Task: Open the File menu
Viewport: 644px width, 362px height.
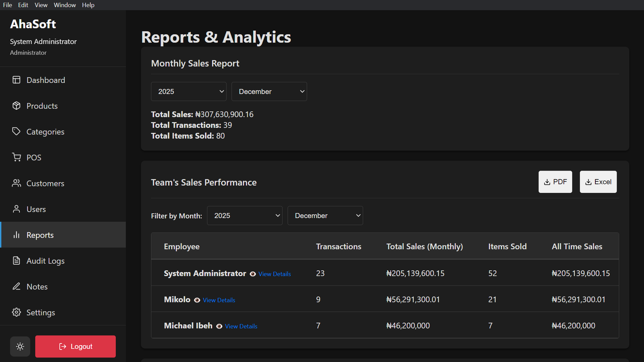Action: (x=7, y=5)
